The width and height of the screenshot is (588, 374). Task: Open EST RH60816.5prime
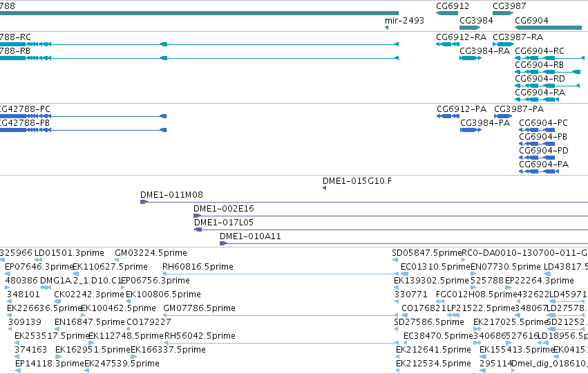198,267
